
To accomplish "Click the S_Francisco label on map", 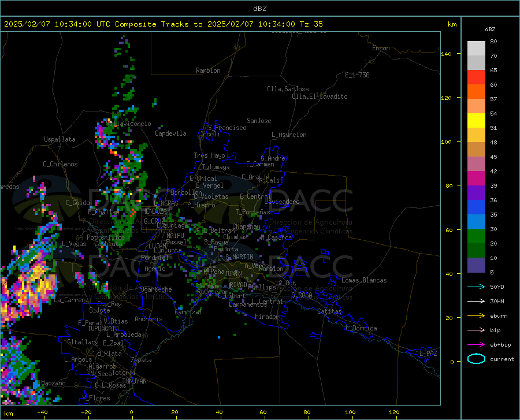I will [x=227, y=128].
